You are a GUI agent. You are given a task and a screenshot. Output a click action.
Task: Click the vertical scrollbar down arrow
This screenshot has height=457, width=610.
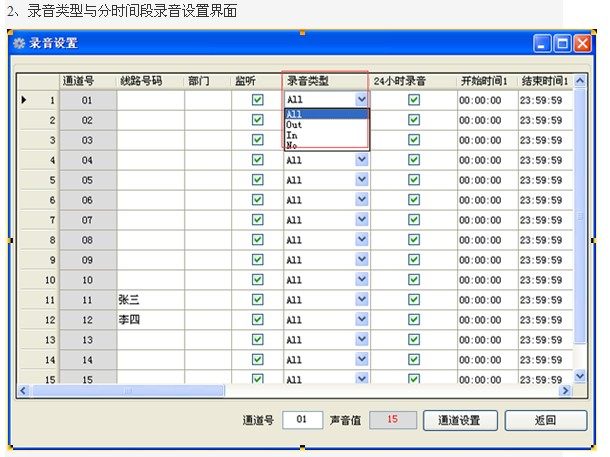pyautogui.click(x=580, y=376)
